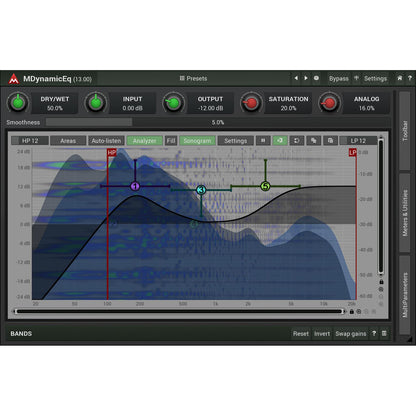The image size is (416, 416).
Task: Reset the bands
Action: pos(301,333)
